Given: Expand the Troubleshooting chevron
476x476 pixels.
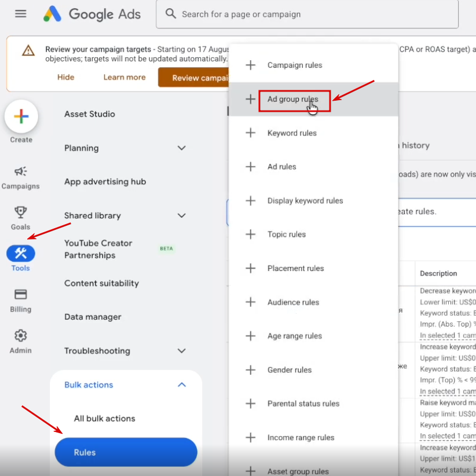Looking at the screenshot, I should click(181, 351).
